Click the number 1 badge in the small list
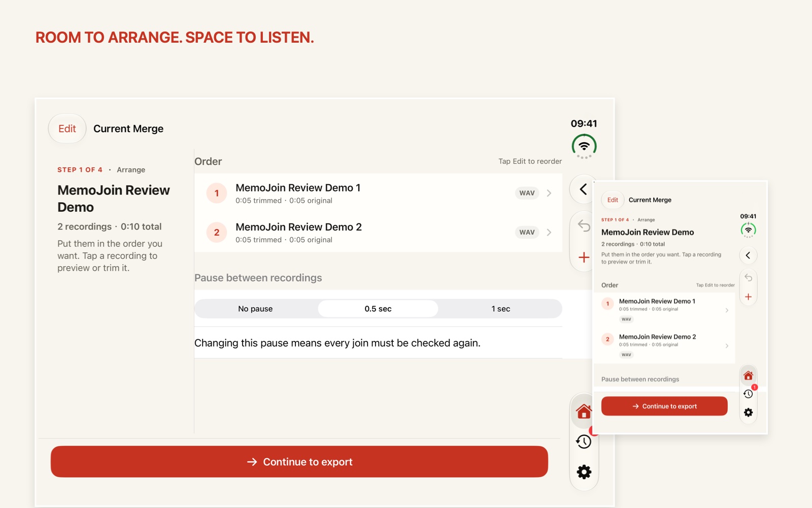 point(607,304)
